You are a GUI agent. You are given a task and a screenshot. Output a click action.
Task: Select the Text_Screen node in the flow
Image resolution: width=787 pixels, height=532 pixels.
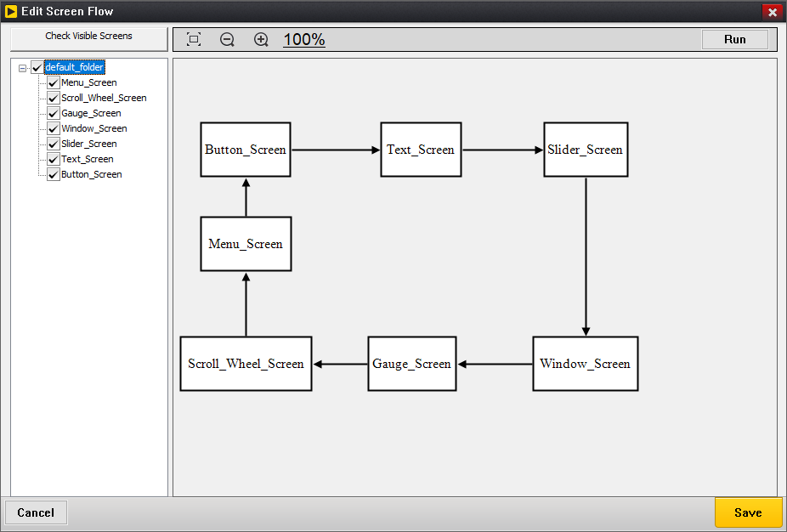tap(421, 150)
